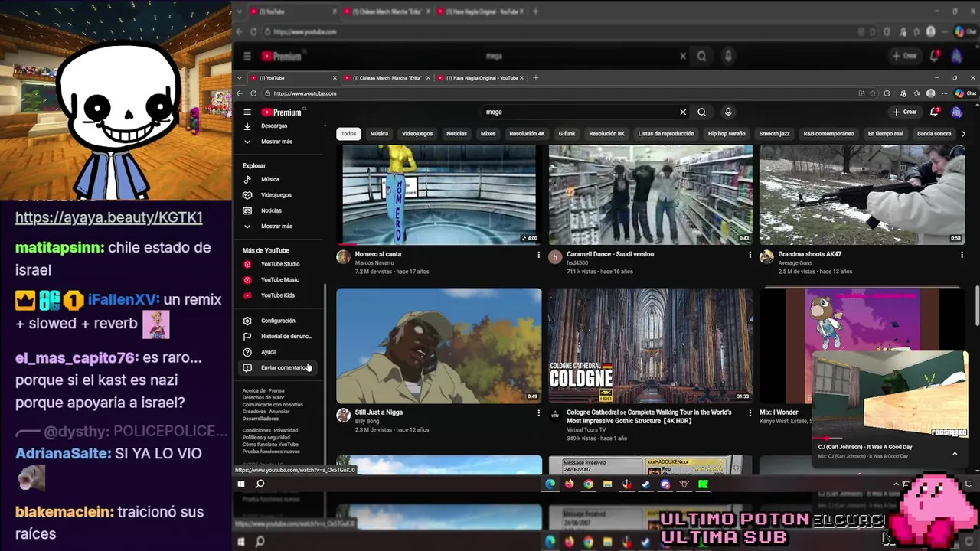
Task: Go back with browser back arrow, front window
Action: [x=240, y=93]
